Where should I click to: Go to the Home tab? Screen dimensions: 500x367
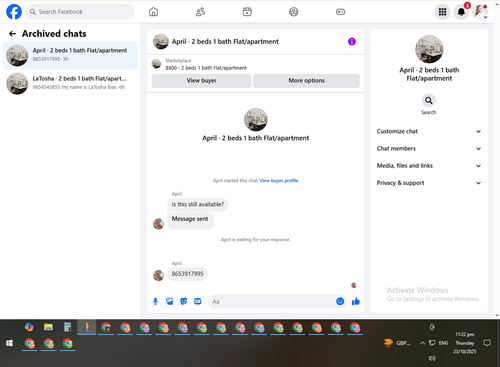(x=153, y=12)
